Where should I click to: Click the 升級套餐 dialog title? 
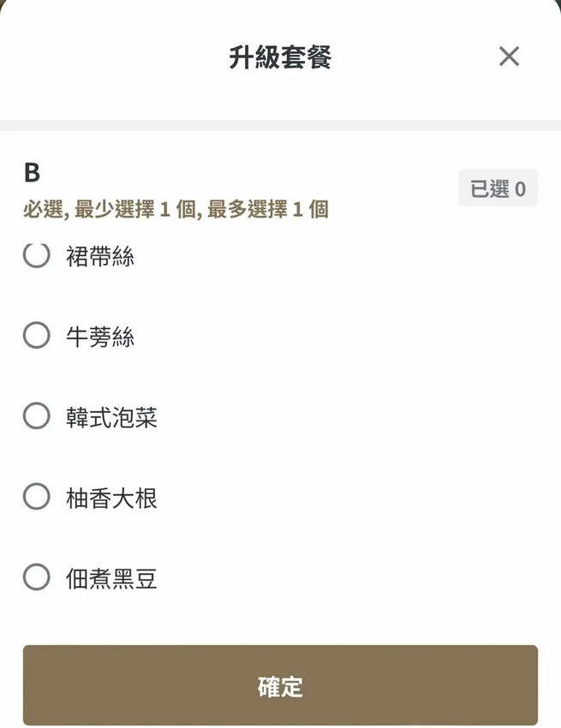(x=280, y=57)
